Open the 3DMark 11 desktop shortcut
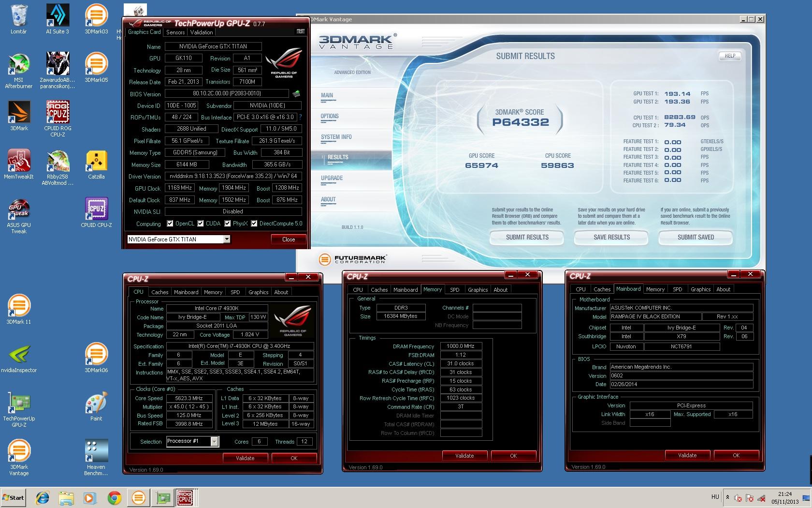Image resolution: width=812 pixels, height=508 pixels. (x=19, y=310)
